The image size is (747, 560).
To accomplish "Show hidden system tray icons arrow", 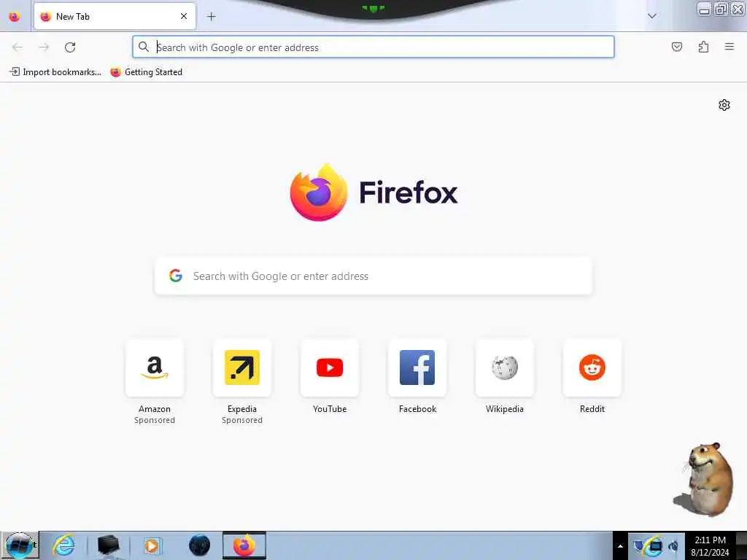I will (x=620, y=546).
